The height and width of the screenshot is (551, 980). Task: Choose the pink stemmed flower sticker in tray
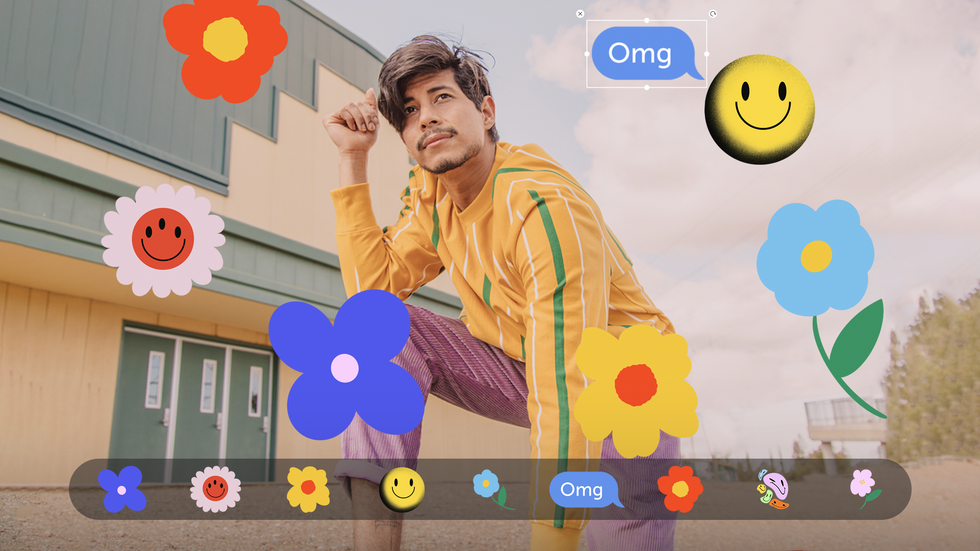coord(865,489)
